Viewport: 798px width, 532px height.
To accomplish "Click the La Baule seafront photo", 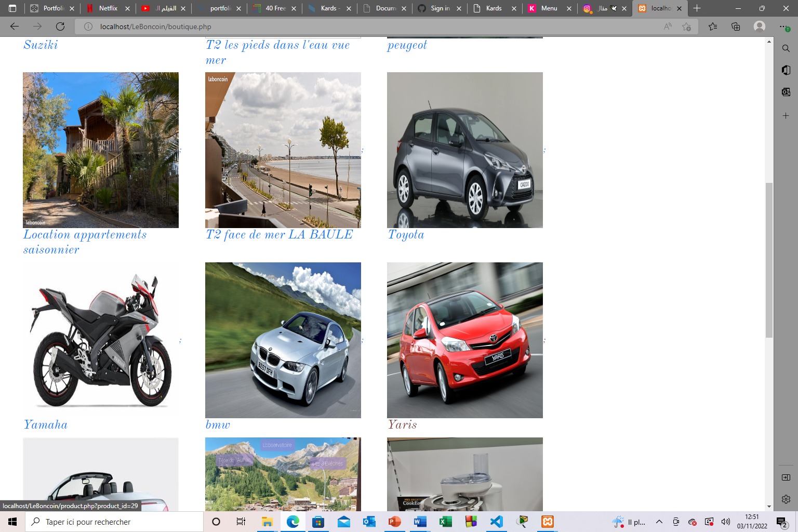I will (x=283, y=150).
